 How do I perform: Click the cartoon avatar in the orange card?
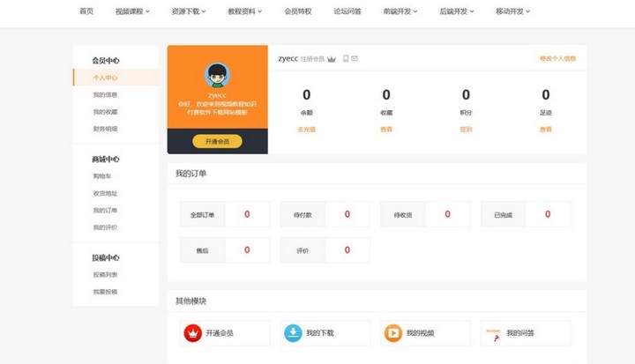[218, 75]
